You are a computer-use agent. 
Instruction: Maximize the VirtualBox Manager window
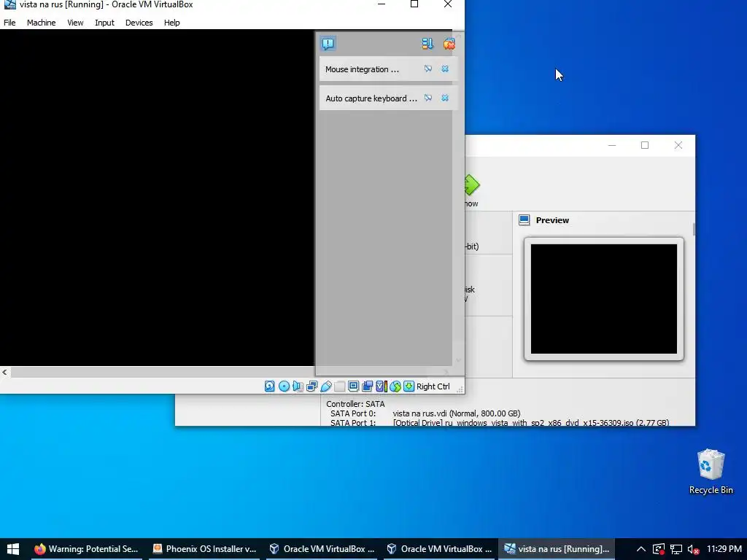point(645,145)
